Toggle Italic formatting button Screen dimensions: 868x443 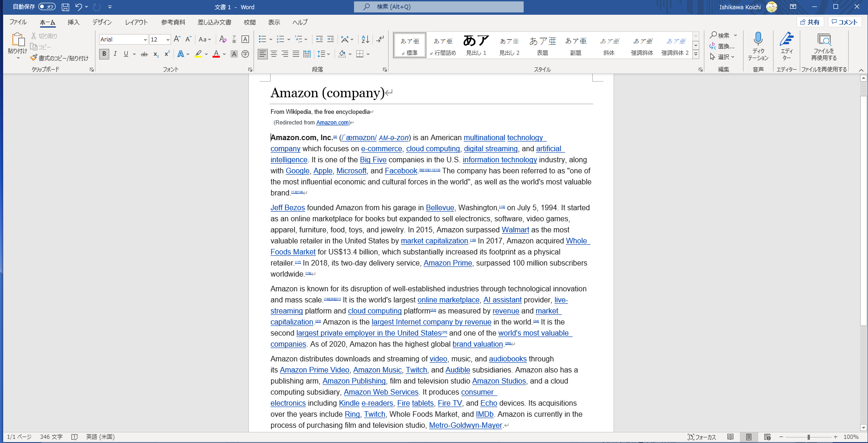tap(115, 54)
